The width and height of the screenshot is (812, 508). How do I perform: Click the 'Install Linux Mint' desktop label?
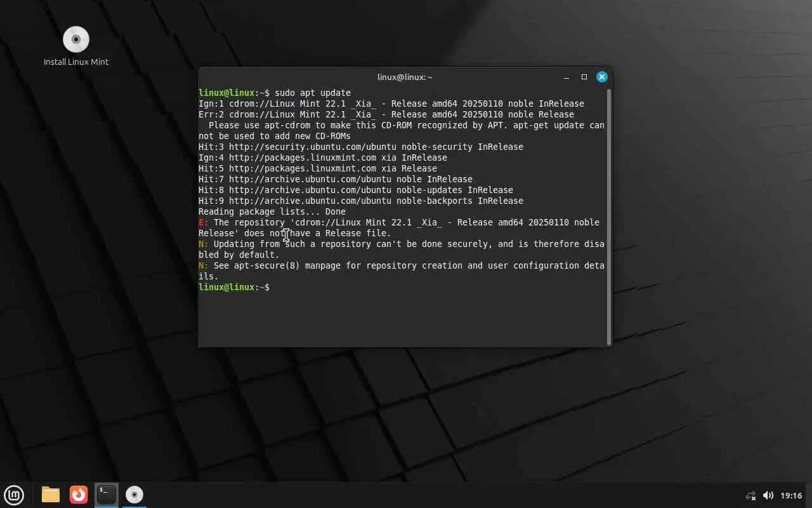pyautogui.click(x=76, y=62)
